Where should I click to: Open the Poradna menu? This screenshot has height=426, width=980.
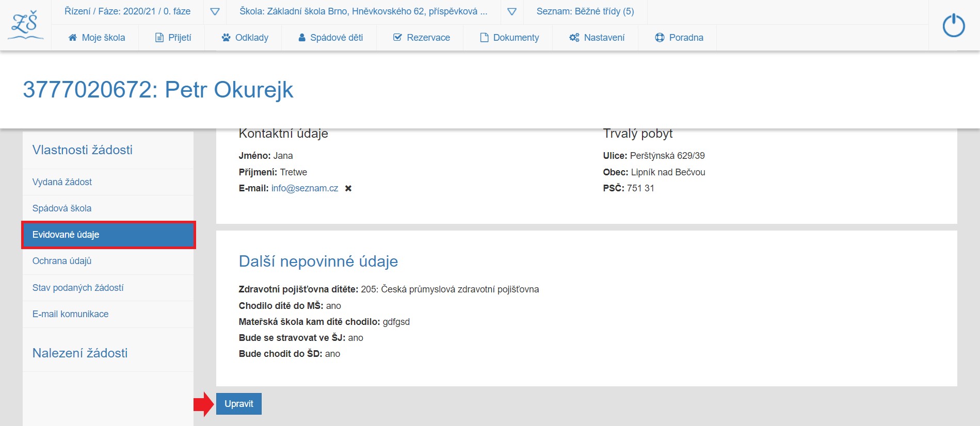coord(679,37)
